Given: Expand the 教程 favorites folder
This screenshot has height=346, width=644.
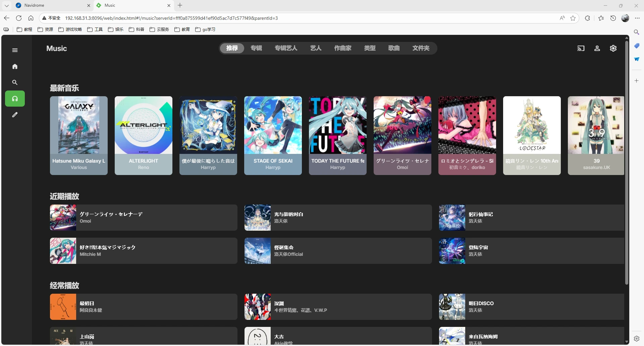Looking at the screenshot, I should (x=24, y=30).
